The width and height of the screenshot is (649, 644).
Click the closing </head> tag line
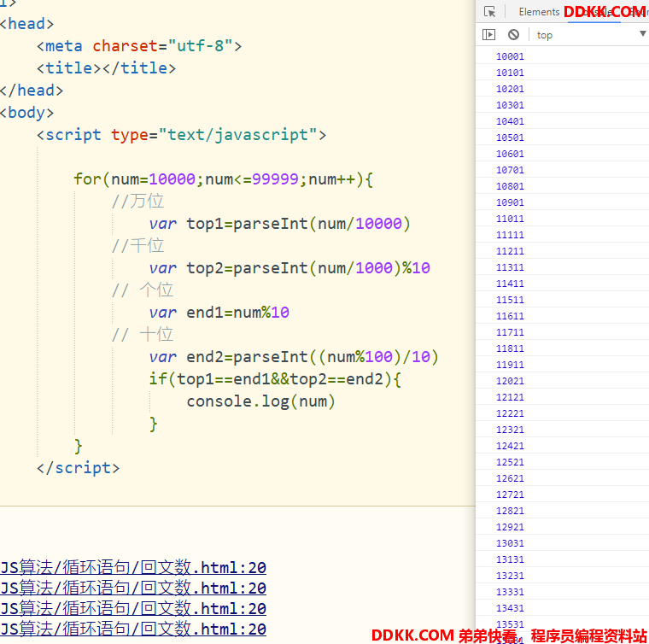tap(32, 91)
